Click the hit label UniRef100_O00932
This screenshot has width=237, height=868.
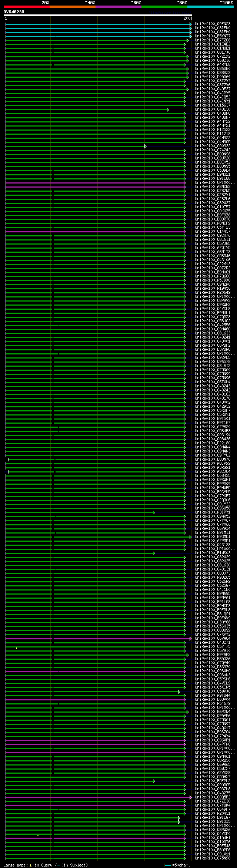213,146
